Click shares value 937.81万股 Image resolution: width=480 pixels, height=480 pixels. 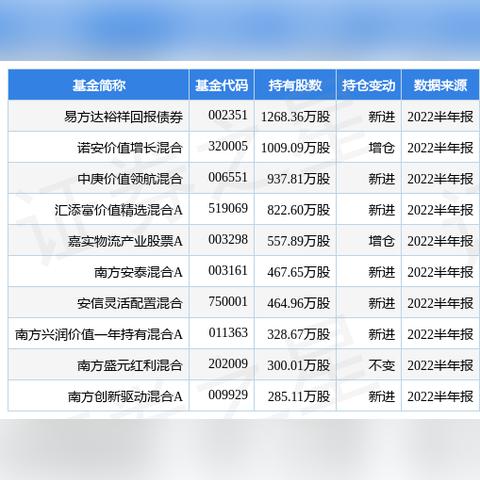[298, 179]
